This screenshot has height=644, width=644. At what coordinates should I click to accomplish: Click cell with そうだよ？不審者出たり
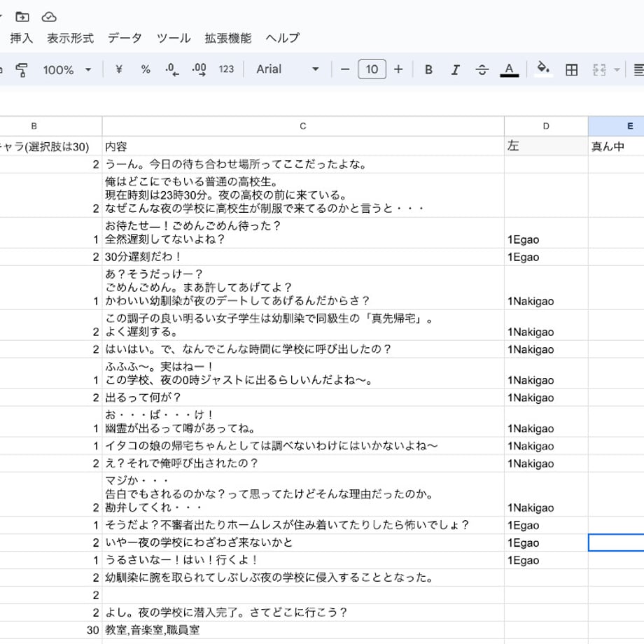(303, 525)
